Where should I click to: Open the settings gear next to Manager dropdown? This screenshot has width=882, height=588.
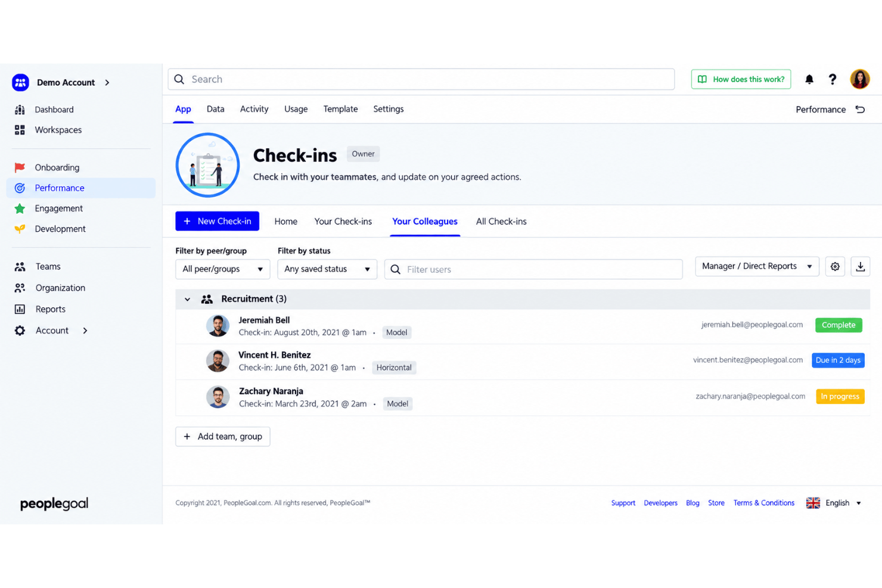coord(835,266)
